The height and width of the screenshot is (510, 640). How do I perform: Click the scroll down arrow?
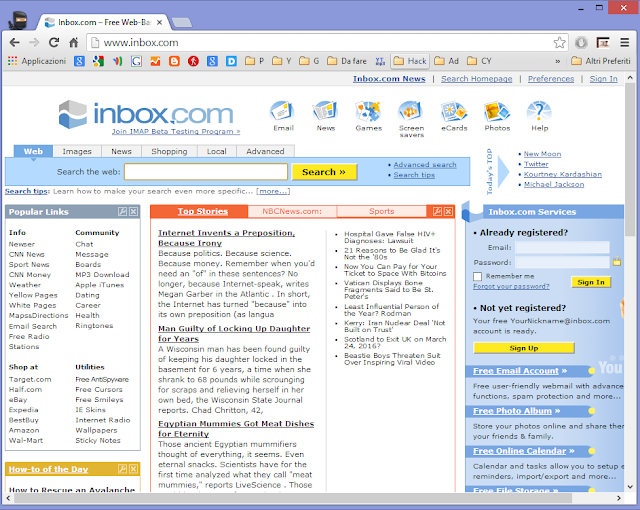point(630,487)
